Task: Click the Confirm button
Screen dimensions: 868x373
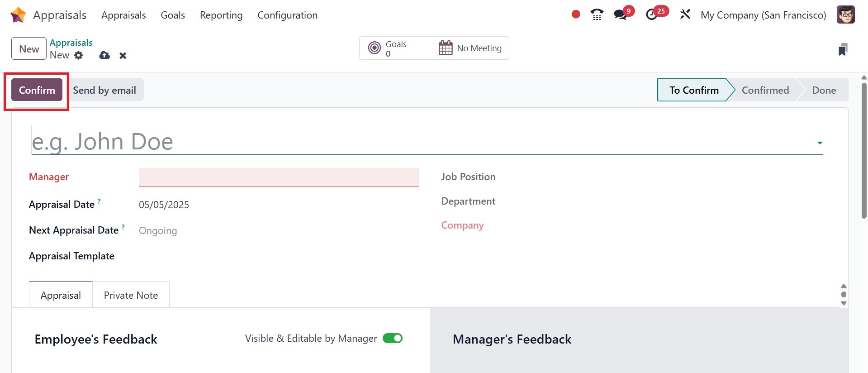Action: click(x=37, y=90)
